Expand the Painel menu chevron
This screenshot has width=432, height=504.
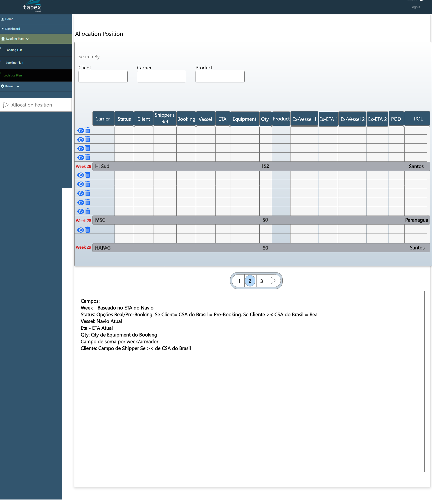click(x=18, y=87)
